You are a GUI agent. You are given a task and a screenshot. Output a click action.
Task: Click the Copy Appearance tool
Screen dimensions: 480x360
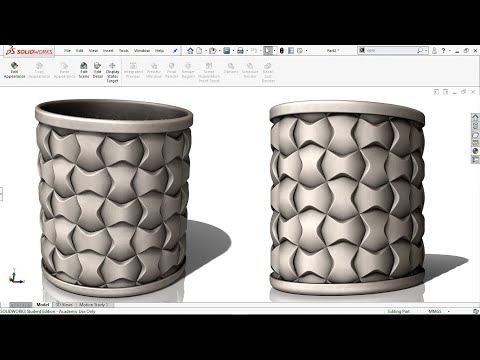[x=39, y=70]
